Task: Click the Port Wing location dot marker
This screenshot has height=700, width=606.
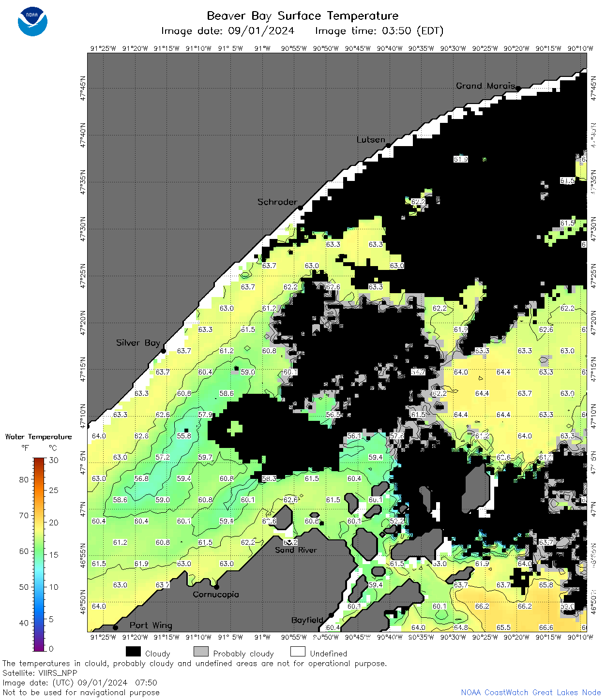Action: [115, 627]
